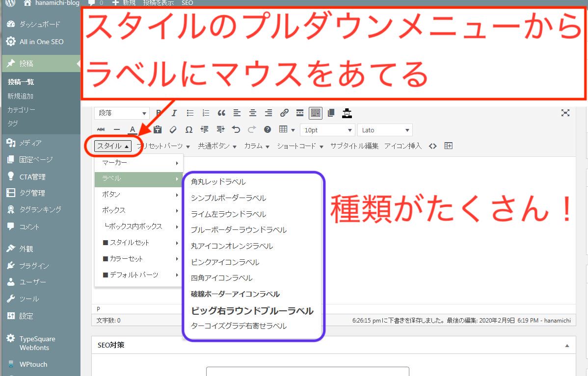The image size is (588, 376).
Task: Insert special character with Omega icon
Action: [188, 130]
